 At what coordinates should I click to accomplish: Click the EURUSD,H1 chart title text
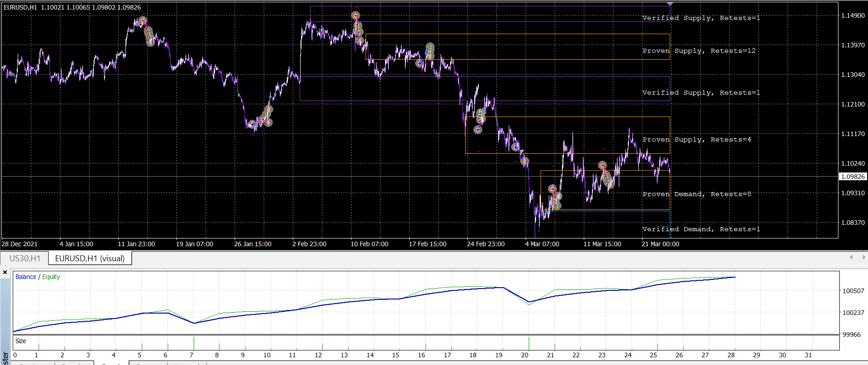coord(20,7)
